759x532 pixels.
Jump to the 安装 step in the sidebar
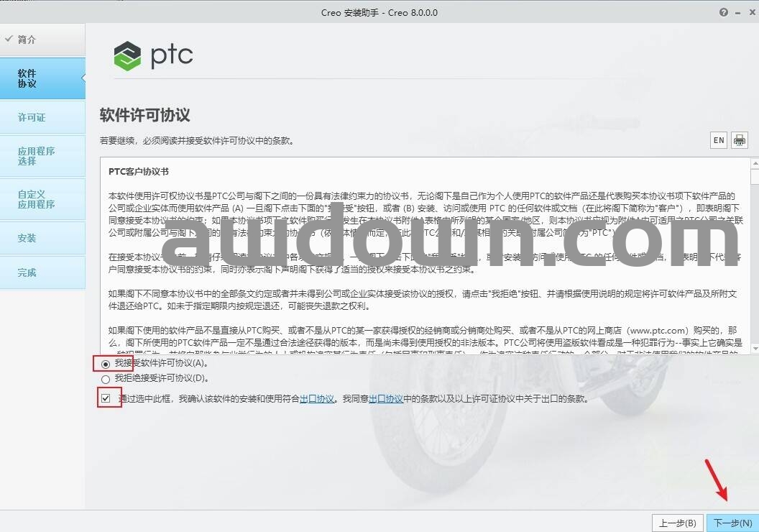coord(27,238)
